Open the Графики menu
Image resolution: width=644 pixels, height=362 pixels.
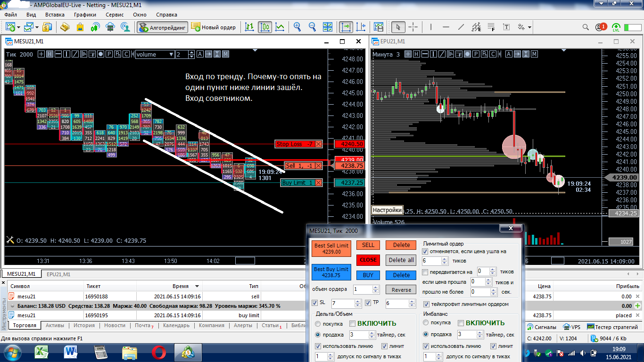click(x=85, y=15)
